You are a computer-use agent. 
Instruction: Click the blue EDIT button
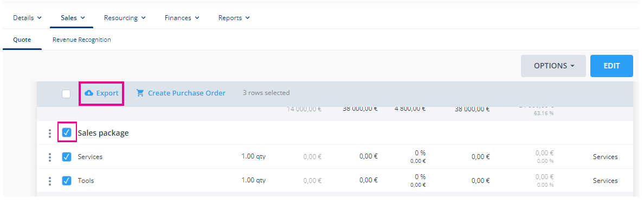point(611,66)
